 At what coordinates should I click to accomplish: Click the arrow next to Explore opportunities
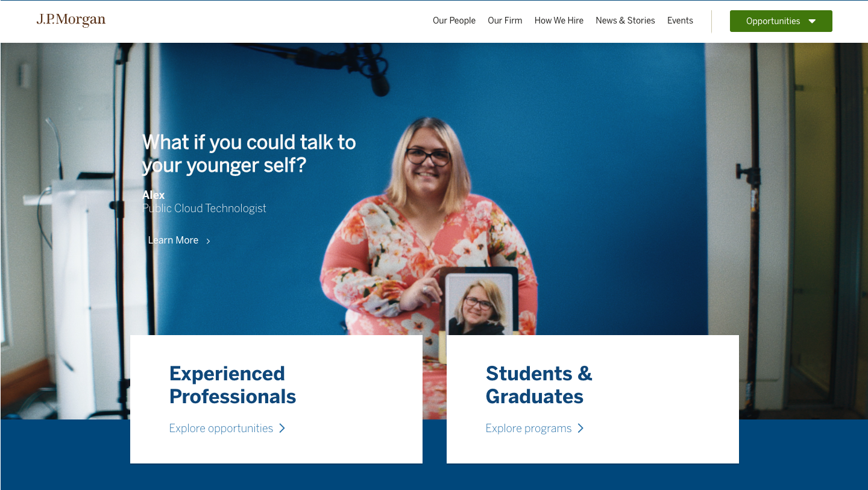[x=281, y=428]
